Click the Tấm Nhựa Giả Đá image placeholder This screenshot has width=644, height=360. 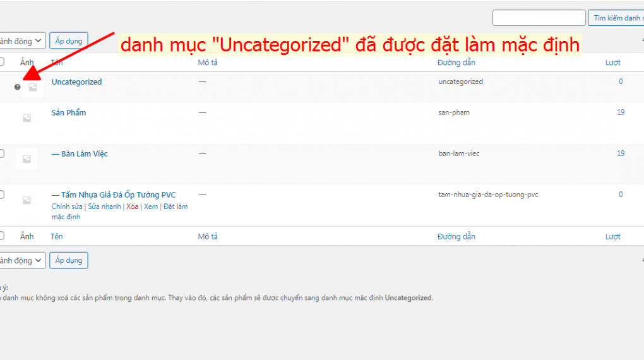pyautogui.click(x=27, y=200)
